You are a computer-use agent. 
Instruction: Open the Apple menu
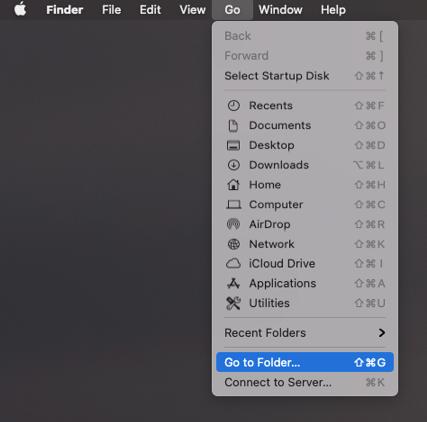20,9
